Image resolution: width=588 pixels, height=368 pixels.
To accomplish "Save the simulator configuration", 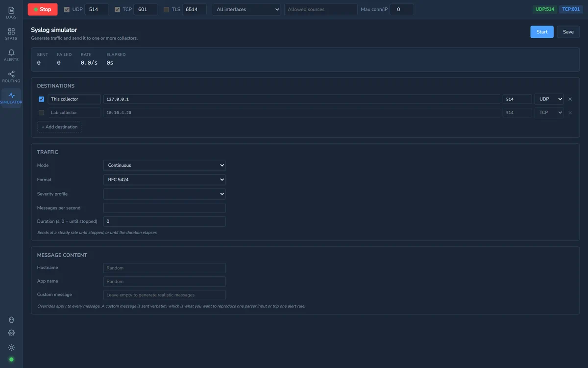I will click(568, 32).
